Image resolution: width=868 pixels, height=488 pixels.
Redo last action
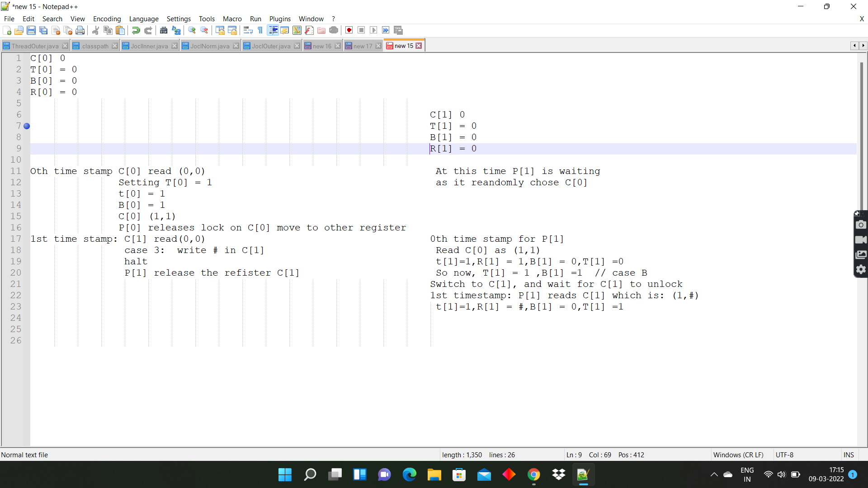pos(148,30)
